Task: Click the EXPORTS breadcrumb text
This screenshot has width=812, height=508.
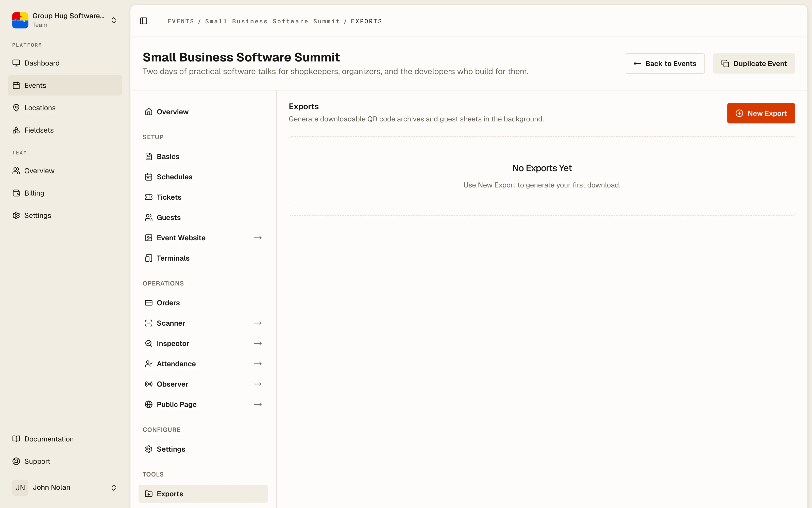Action: [366, 21]
